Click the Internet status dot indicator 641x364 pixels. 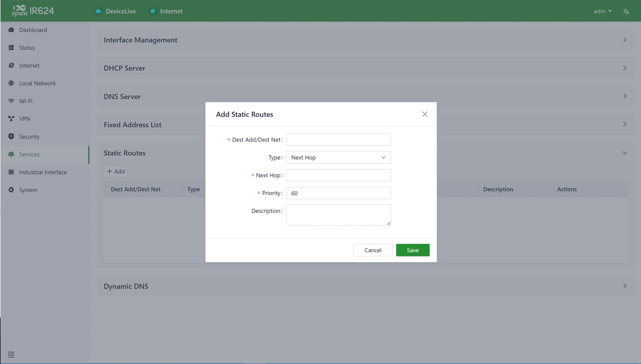click(x=153, y=11)
